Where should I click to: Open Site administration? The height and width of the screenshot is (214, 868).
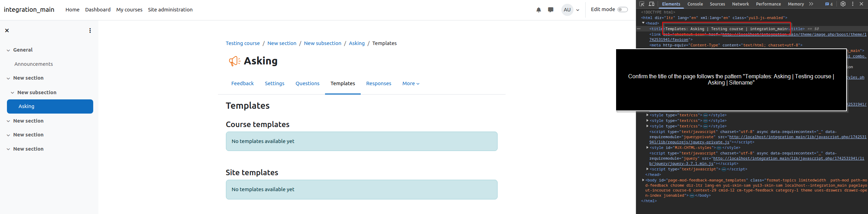pos(170,10)
